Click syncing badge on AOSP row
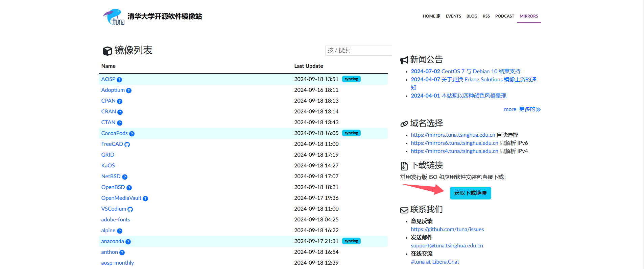Viewport: 644px width, 269px height. [351, 79]
